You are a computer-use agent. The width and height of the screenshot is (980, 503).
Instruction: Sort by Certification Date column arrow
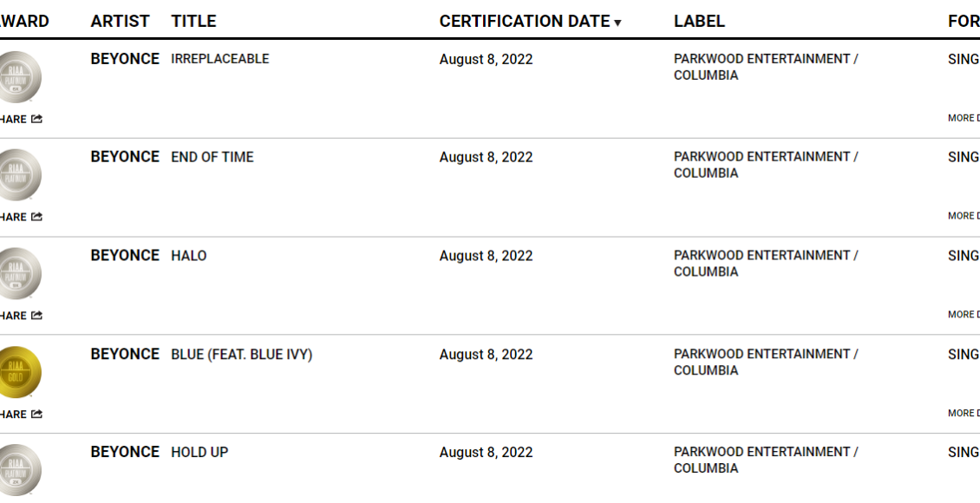[x=617, y=23]
